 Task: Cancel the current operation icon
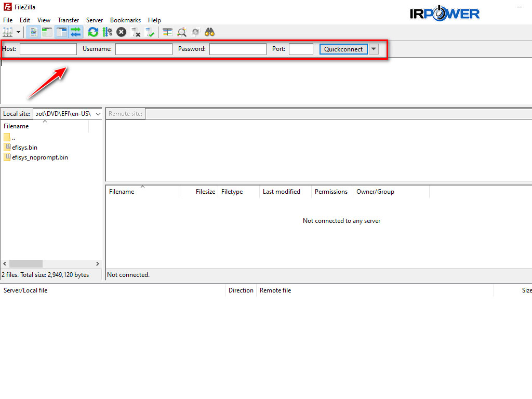(121, 32)
